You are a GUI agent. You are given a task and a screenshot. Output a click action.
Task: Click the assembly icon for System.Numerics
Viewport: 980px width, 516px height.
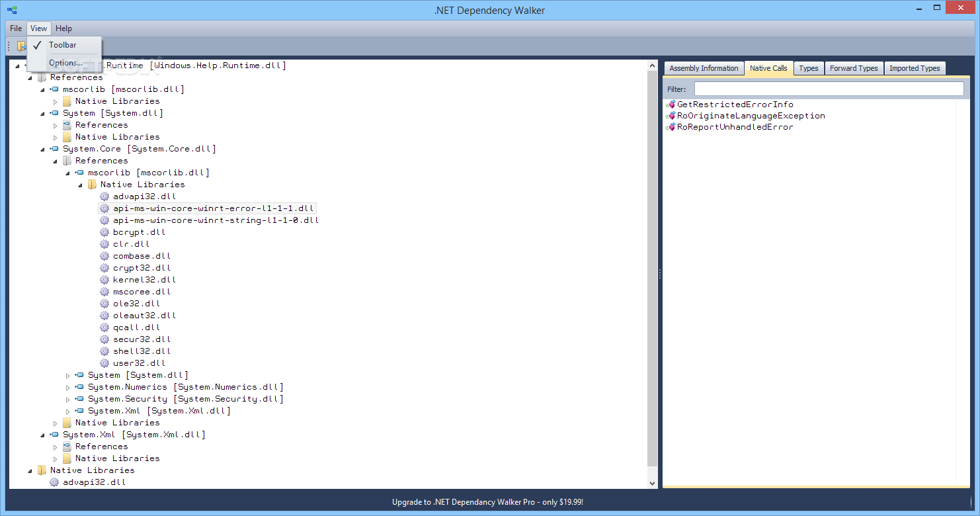pyautogui.click(x=79, y=387)
